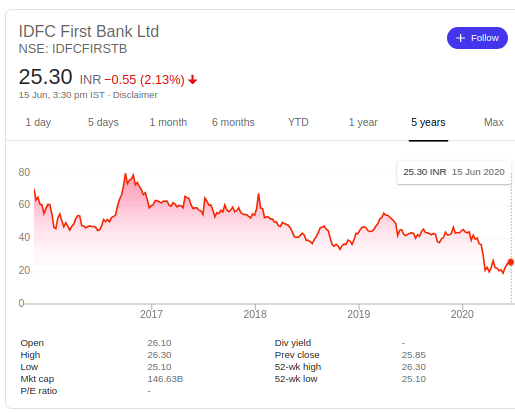Select the 1 day tab
This screenshot has width=515, height=413.
coord(38,122)
